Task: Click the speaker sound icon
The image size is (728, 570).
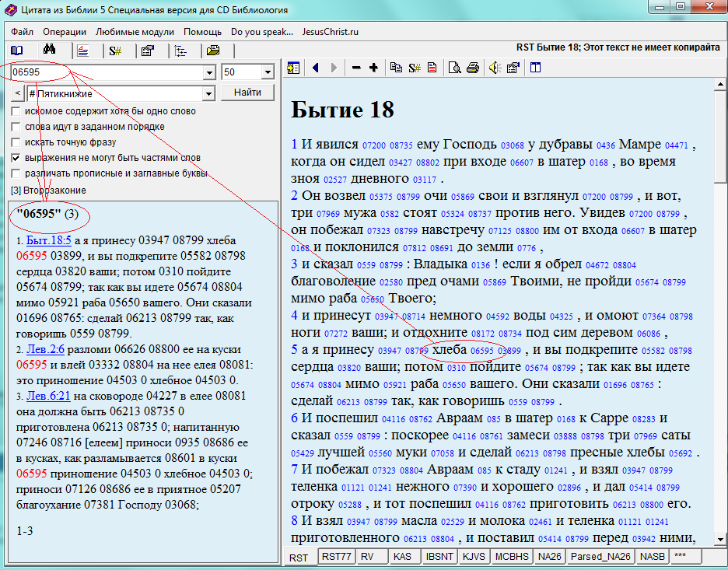Action: pyautogui.click(x=495, y=68)
